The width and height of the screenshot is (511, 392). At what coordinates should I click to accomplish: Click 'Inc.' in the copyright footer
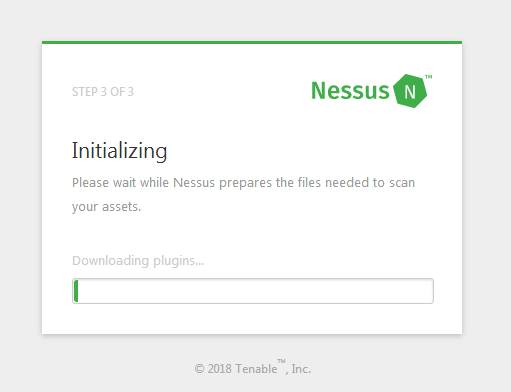coord(301,369)
